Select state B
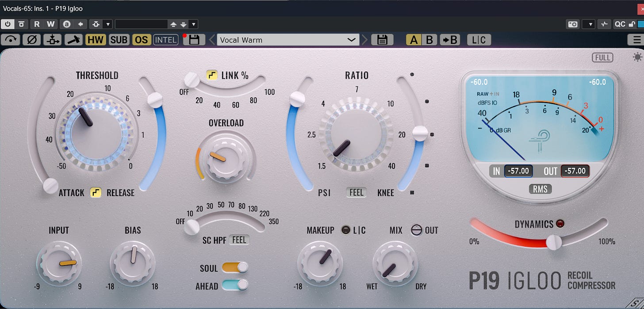 [x=429, y=40]
